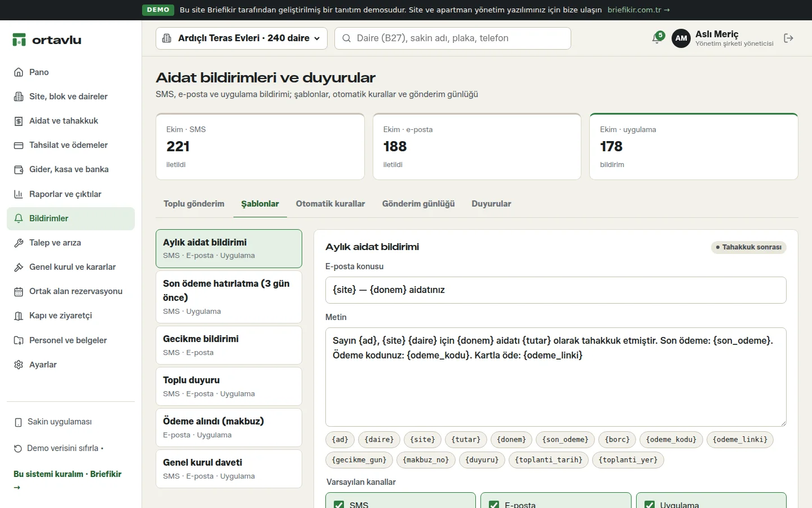
Task: Toggle the Uygulama default channel checkbox
Action: pyautogui.click(x=650, y=505)
